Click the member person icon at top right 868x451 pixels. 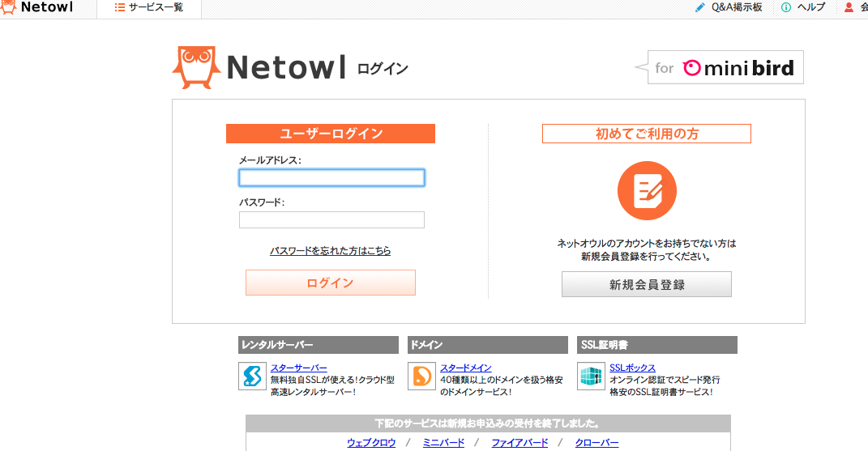(849, 8)
